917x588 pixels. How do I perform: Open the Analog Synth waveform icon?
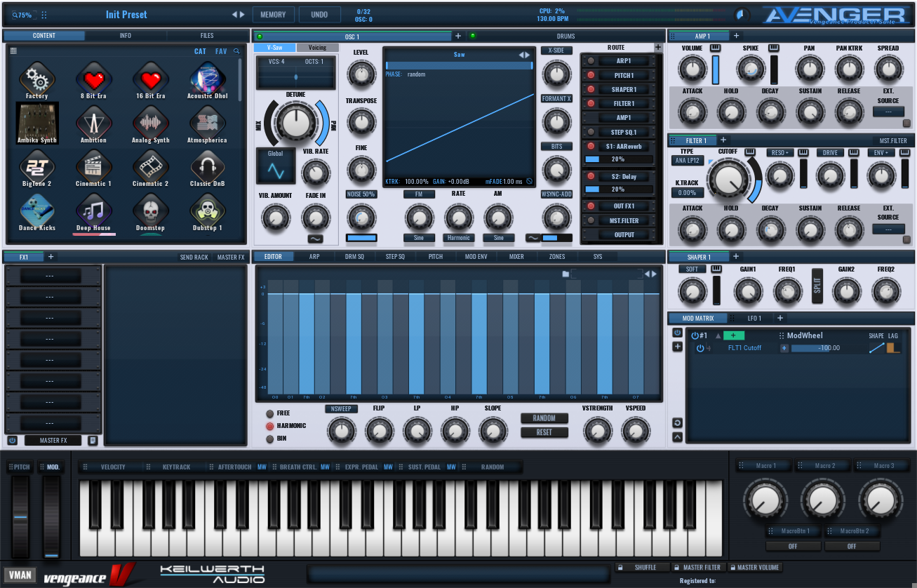click(151, 122)
